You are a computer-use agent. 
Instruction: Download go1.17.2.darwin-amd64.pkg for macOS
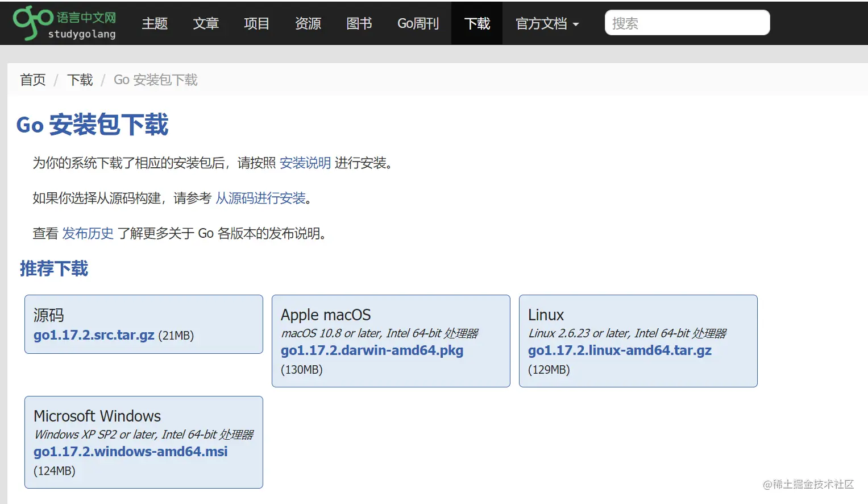(x=372, y=350)
